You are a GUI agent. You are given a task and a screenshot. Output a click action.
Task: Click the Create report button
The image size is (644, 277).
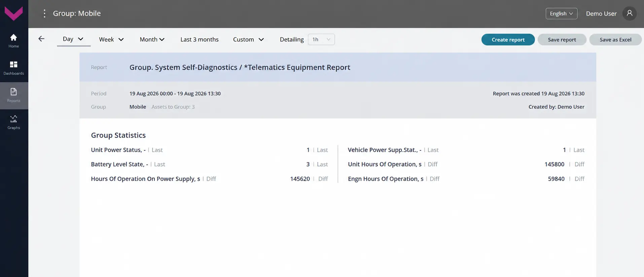pos(508,39)
